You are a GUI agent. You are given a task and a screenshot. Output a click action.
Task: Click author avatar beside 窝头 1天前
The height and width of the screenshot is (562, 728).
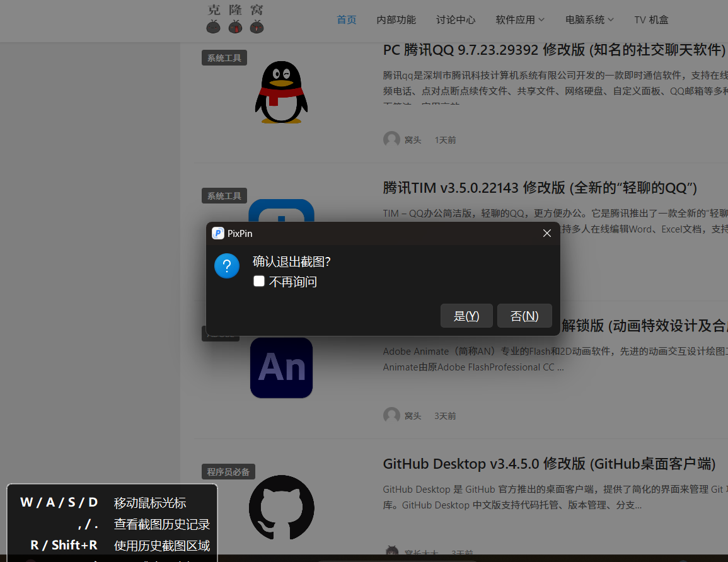[391, 140]
